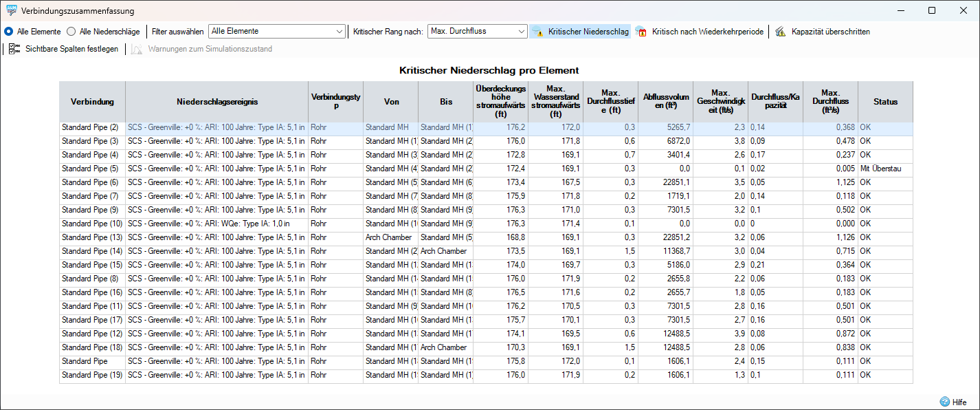Click Sichtbare Spalten festlegen text
Viewport: 980px width, 410px height.
click(71, 49)
